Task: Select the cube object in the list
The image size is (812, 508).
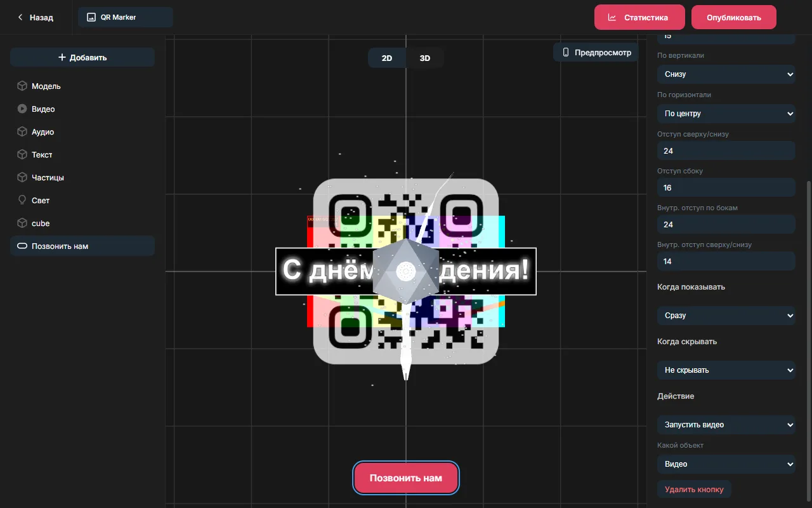Action: pyautogui.click(x=82, y=223)
